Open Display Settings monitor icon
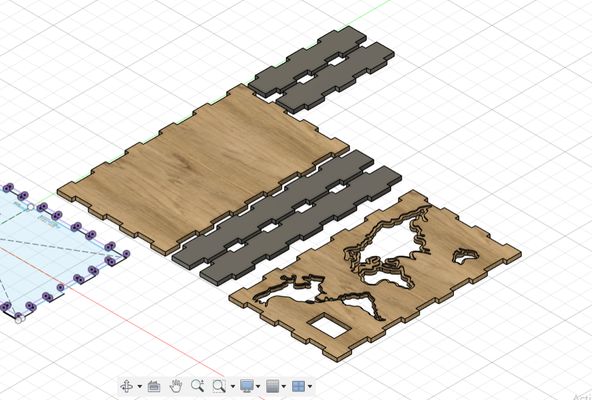This screenshot has height=400, width=592. [247, 386]
